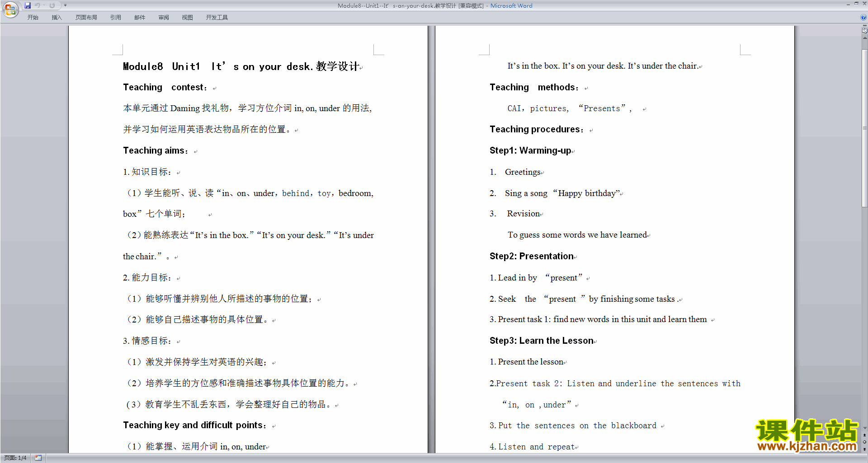Click the 'Revision' list item
Viewport: 868px width, 463px height.
click(x=523, y=214)
